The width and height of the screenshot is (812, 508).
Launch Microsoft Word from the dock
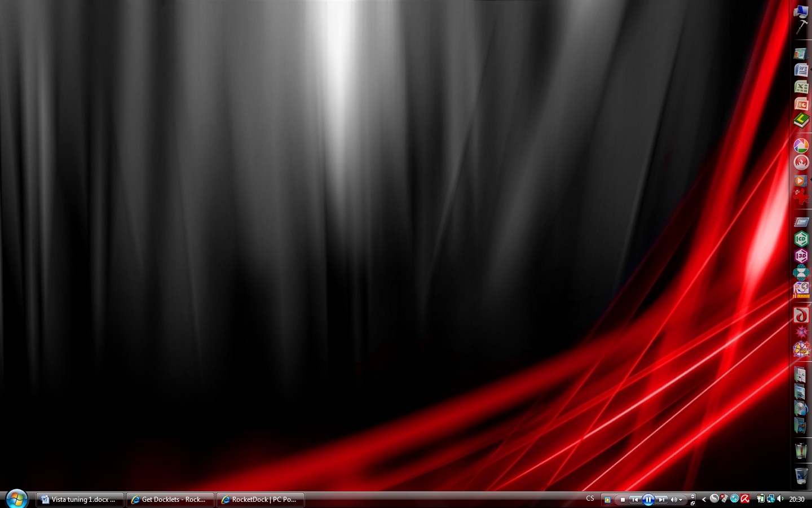[x=801, y=70]
